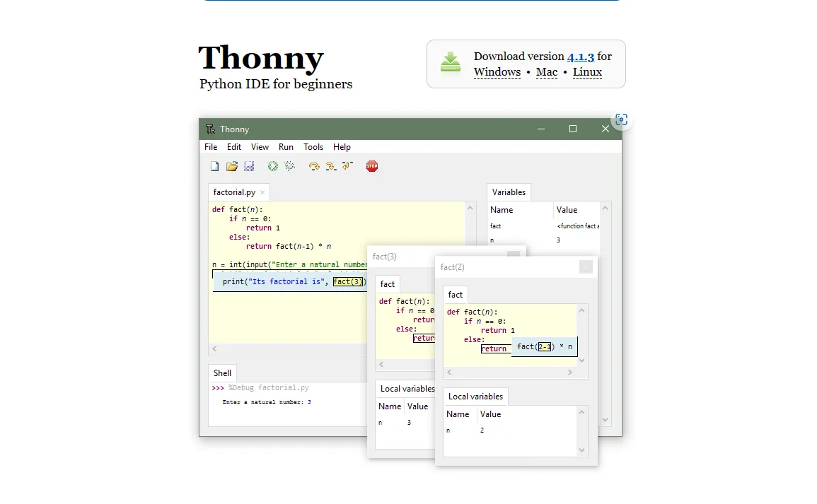Open version 4.1.3 release link
Image resolution: width=817 pixels, height=504 pixels.
[580, 57]
